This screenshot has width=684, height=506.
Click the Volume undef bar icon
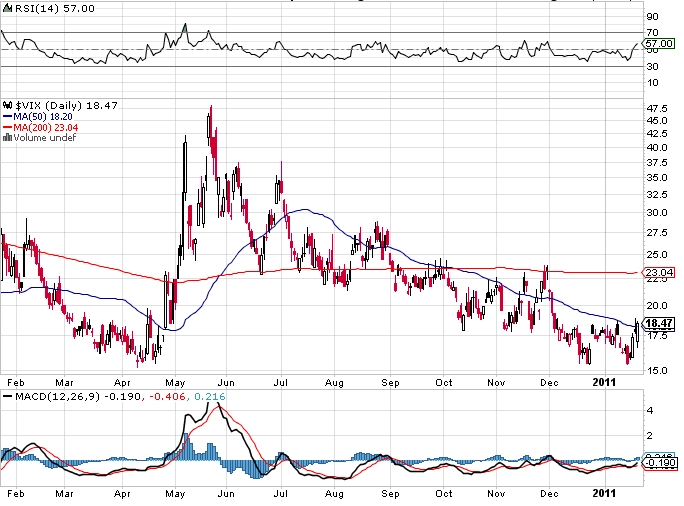click(7, 138)
